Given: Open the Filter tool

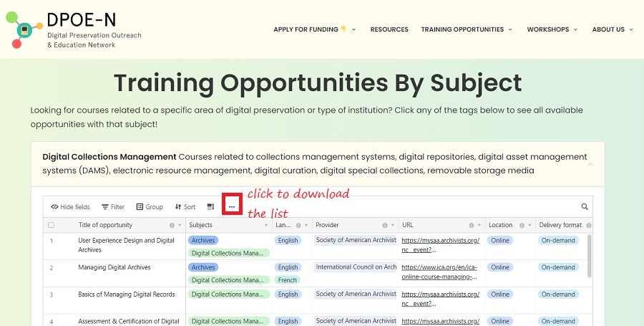Looking at the screenshot, I should coord(113,206).
